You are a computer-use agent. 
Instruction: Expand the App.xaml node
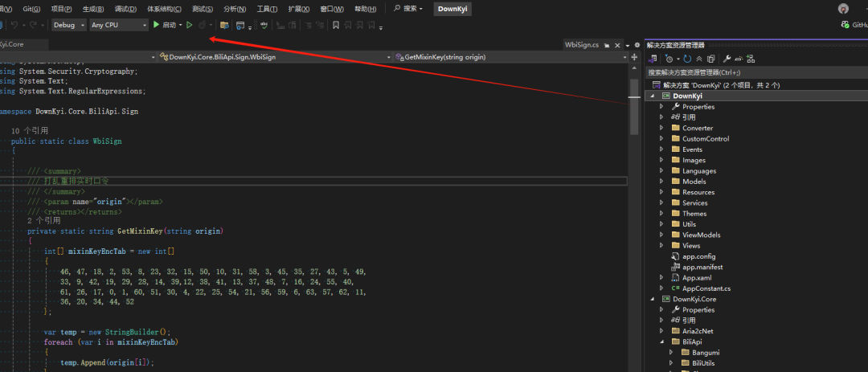point(661,277)
